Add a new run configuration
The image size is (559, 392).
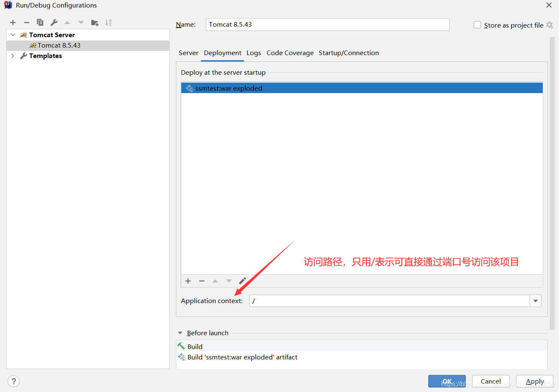[x=13, y=23]
